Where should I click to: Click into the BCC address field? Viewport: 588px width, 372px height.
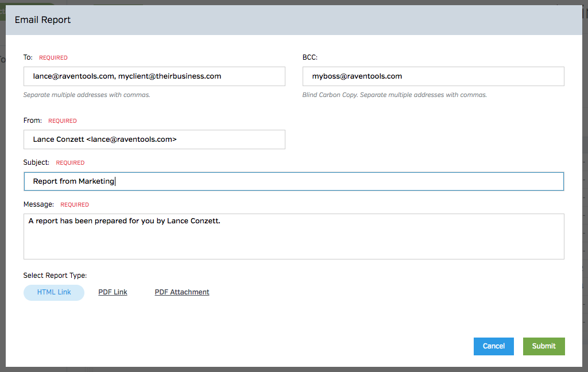click(x=433, y=76)
